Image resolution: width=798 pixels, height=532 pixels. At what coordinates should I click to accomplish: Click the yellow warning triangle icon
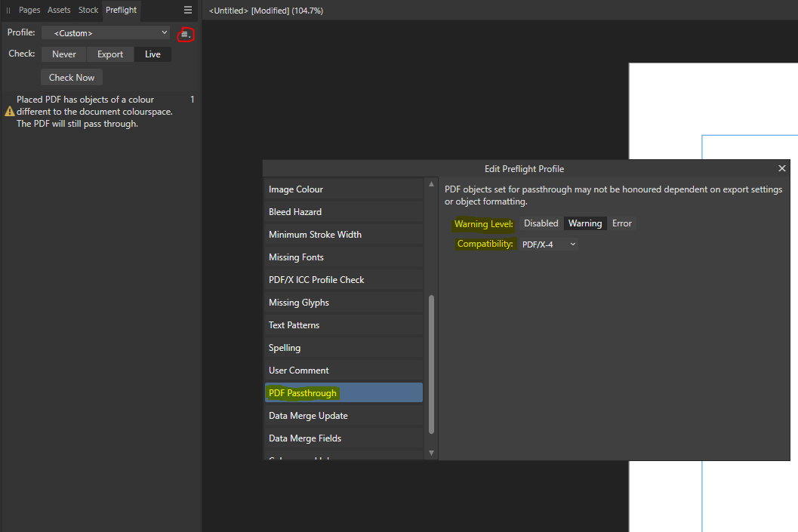click(x=11, y=111)
